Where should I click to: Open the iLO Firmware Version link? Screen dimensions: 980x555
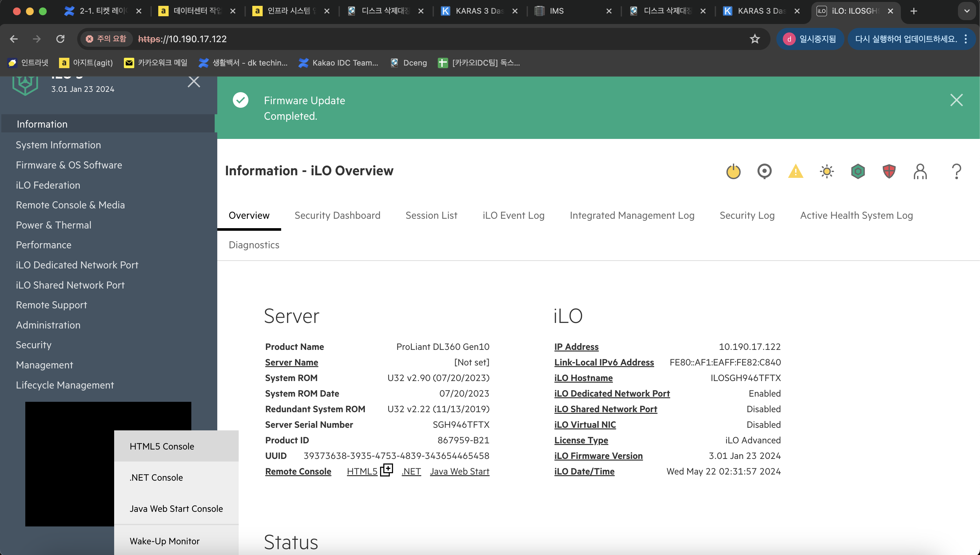pos(599,456)
